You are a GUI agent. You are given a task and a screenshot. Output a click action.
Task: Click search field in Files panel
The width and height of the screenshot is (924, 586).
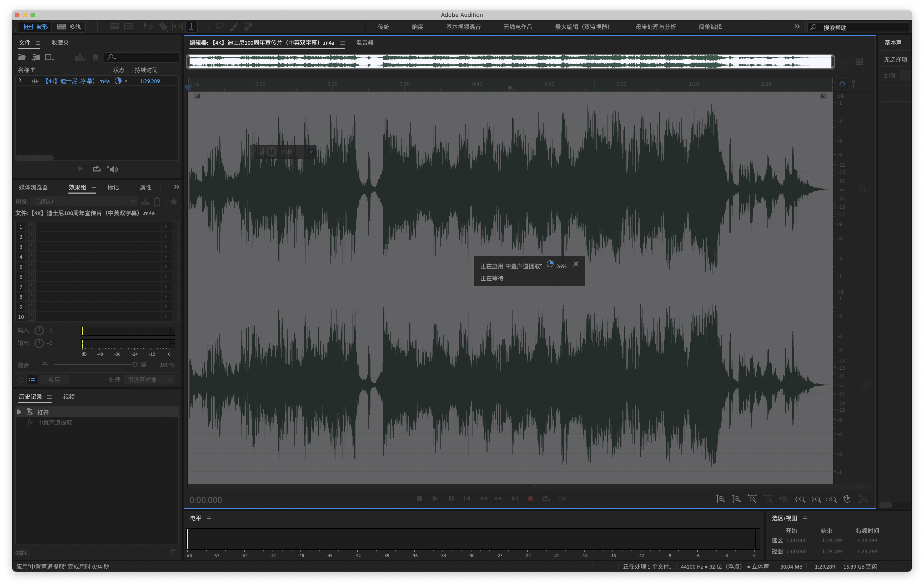pos(141,57)
